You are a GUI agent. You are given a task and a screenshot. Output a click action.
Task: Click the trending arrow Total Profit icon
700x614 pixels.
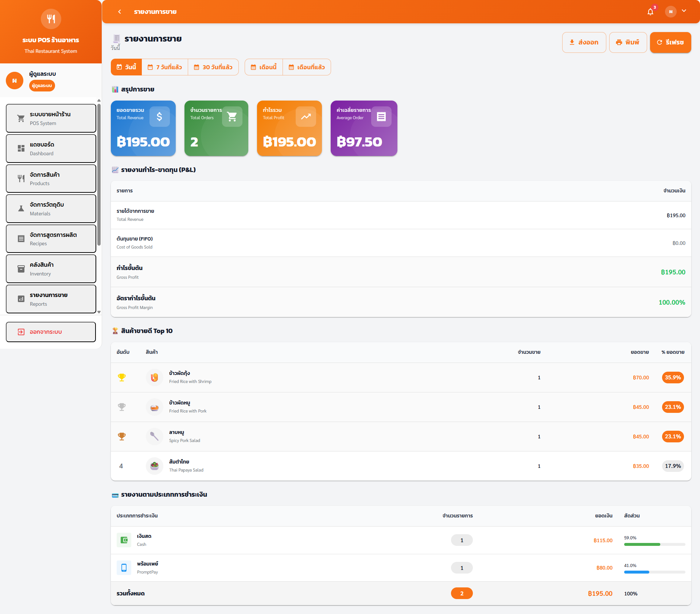pos(306,117)
